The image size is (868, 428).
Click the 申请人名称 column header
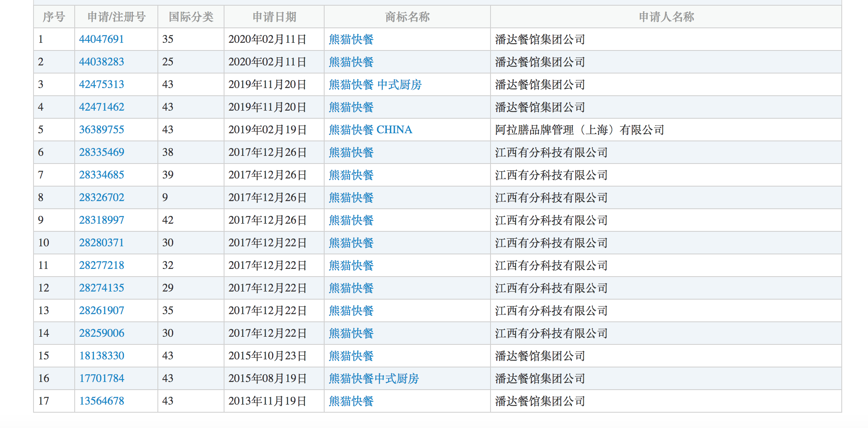(666, 17)
